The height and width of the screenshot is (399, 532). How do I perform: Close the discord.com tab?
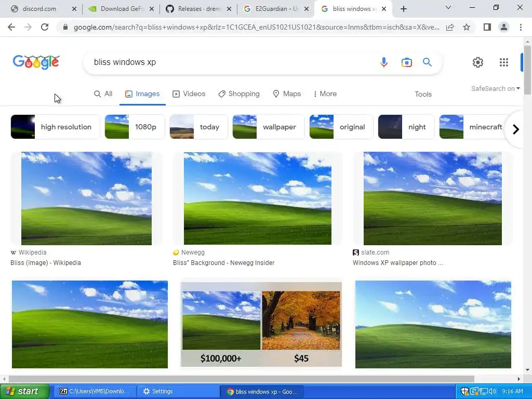tap(74, 9)
